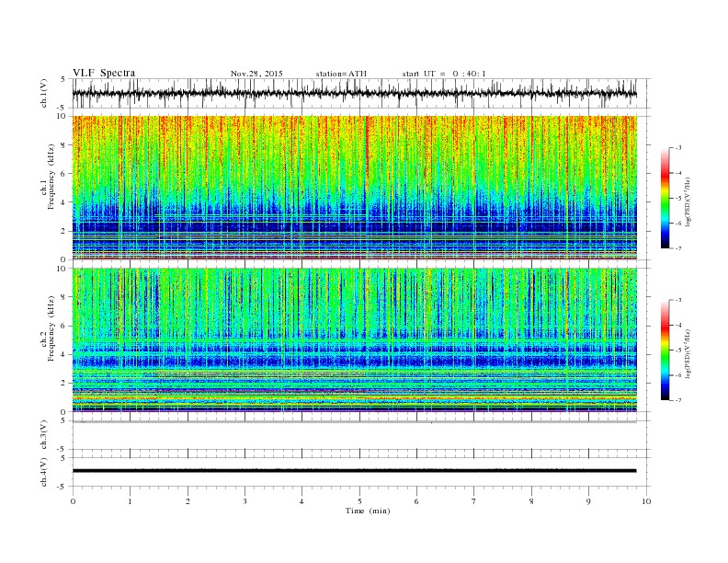Click the 'ch.1(V)' waveform axis label
This screenshot has height=563, width=728.
(44, 93)
